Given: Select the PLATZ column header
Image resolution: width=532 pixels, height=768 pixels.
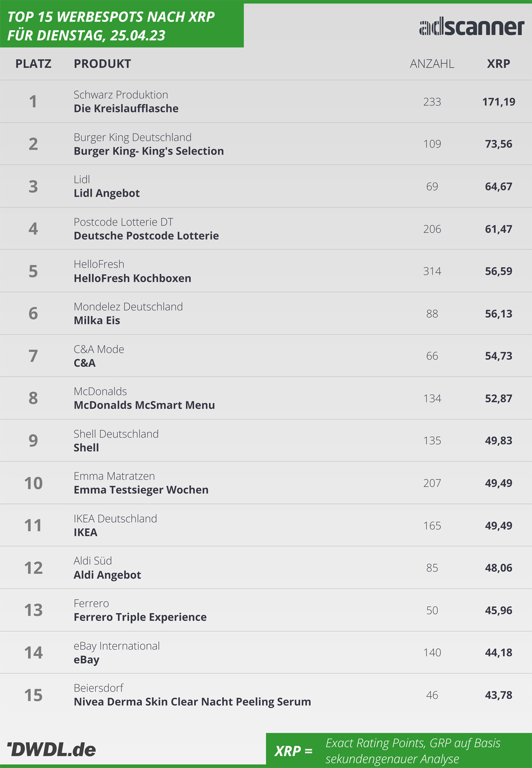Looking at the screenshot, I should 33,64.
